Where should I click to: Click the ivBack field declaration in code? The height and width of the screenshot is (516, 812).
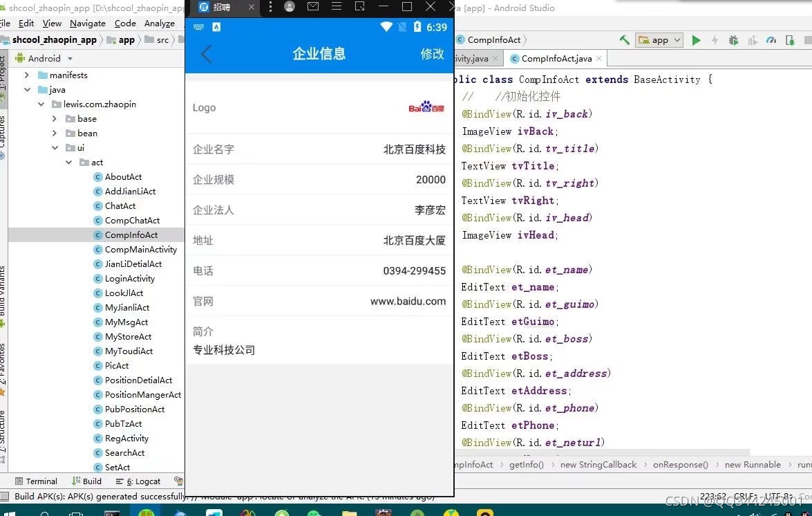pos(510,131)
